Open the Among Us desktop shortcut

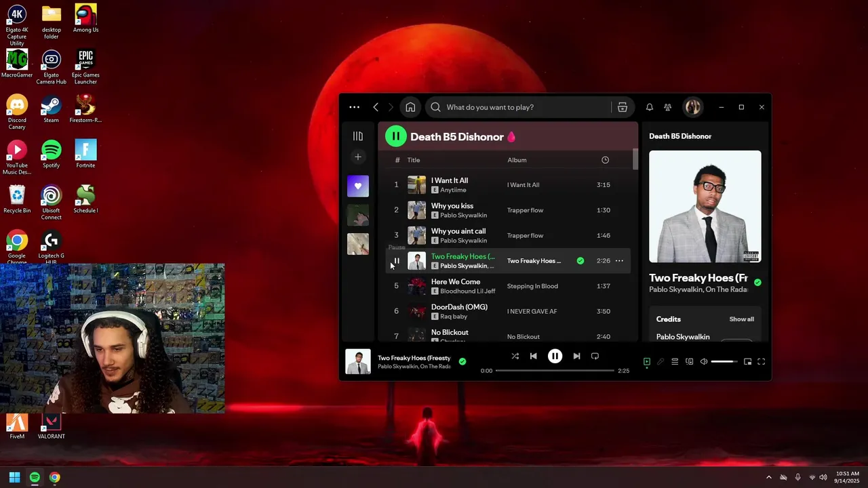85,19
